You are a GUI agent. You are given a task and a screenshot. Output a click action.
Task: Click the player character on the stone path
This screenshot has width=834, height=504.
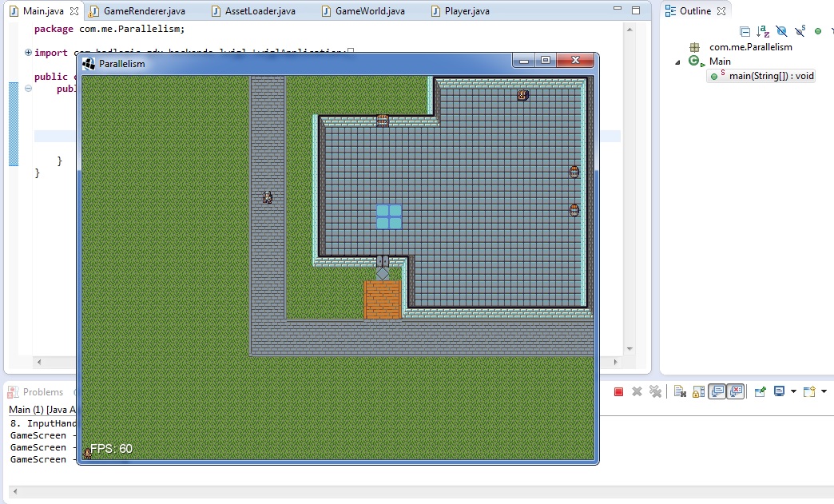pyautogui.click(x=268, y=197)
